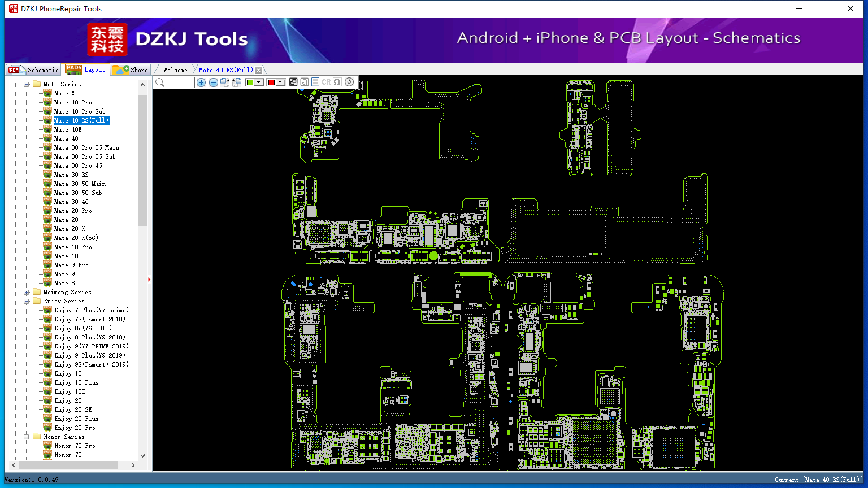The width and height of the screenshot is (868, 488).
Task: Click the down arrow of the tree's vertical scrollbar
Action: coord(142,455)
